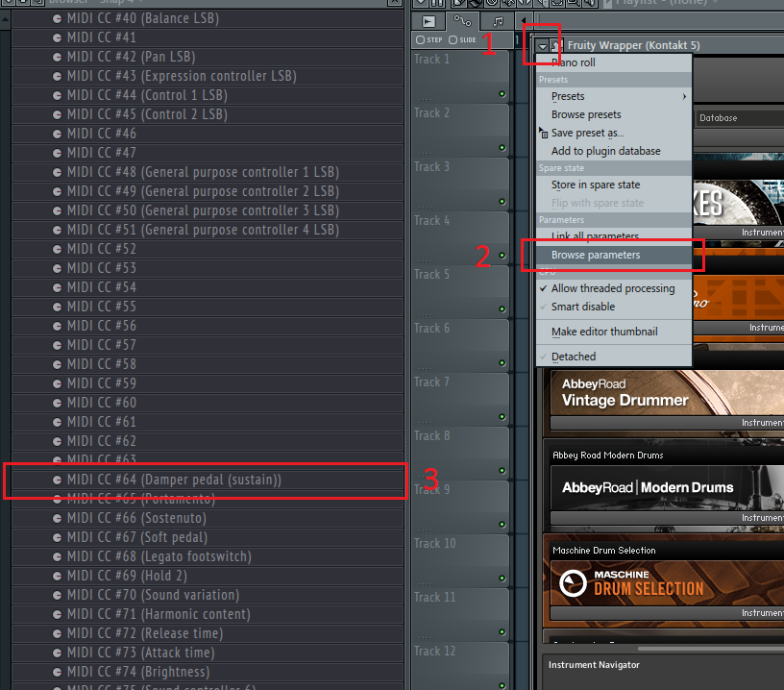
Task: Mute Track 6 with its green LED
Action: [502, 363]
